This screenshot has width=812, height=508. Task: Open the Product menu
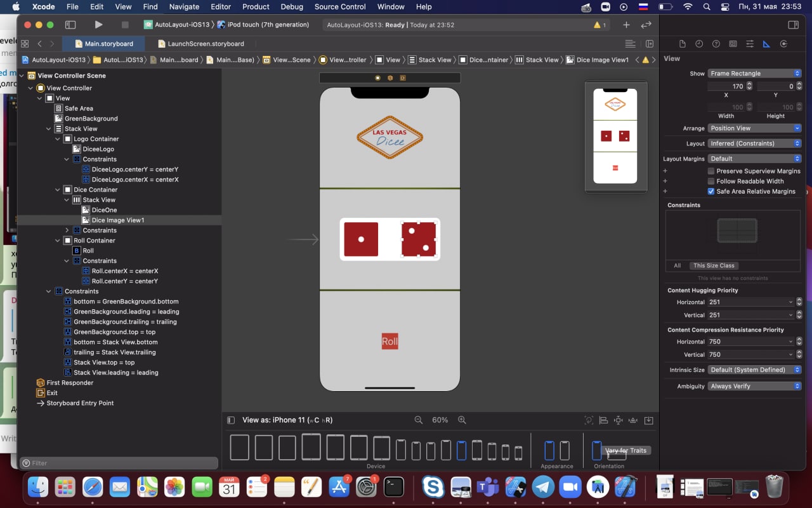pyautogui.click(x=256, y=7)
